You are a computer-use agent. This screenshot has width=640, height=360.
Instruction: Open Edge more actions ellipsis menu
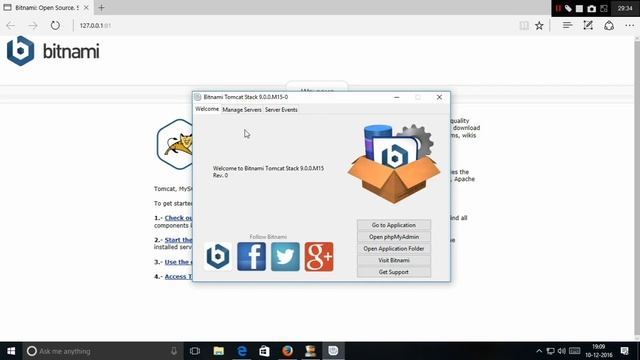[629, 25]
